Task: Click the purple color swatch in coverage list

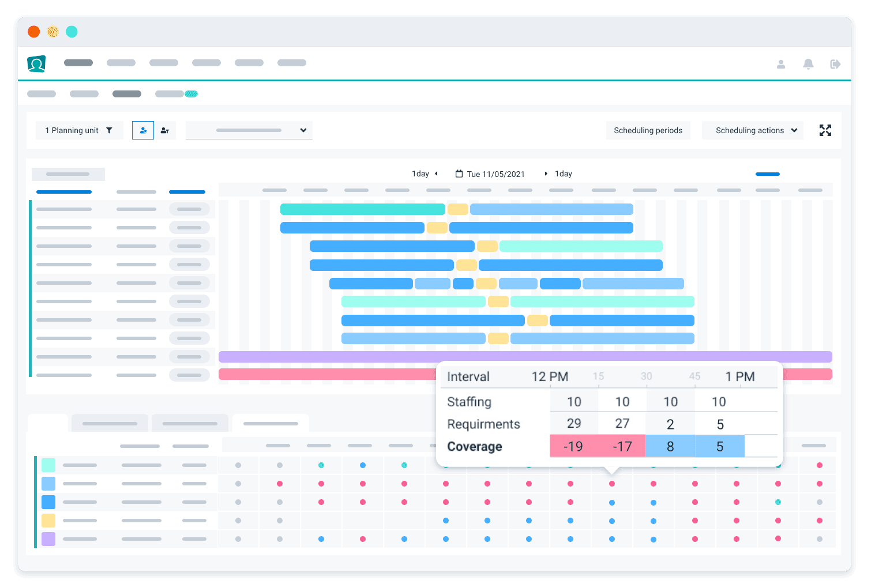Action: pos(48,539)
